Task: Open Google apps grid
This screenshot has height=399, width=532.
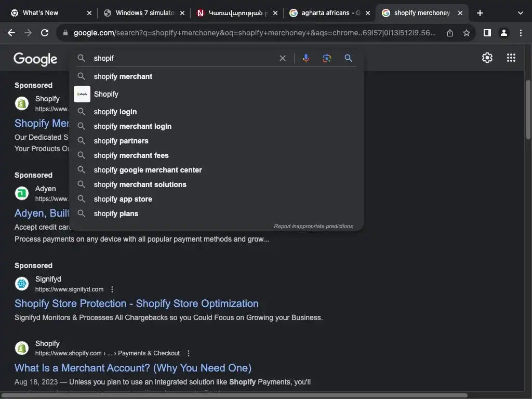Action: coord(511,58)
